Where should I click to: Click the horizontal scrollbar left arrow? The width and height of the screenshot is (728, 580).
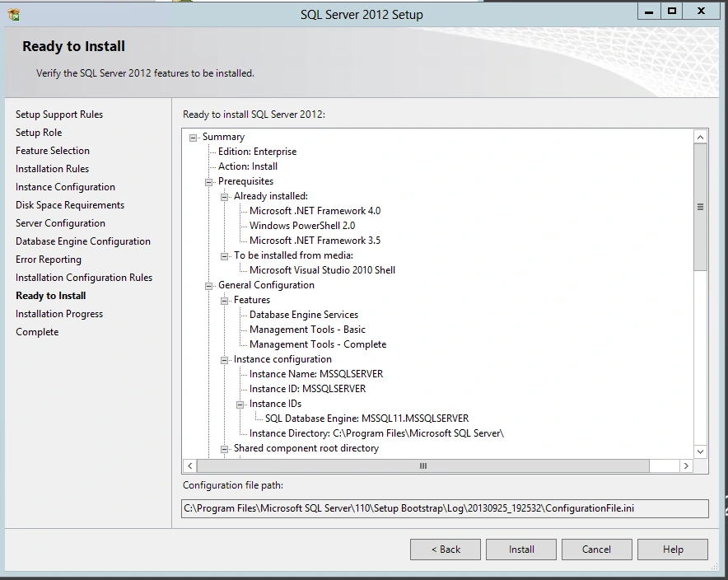point(190,465)
